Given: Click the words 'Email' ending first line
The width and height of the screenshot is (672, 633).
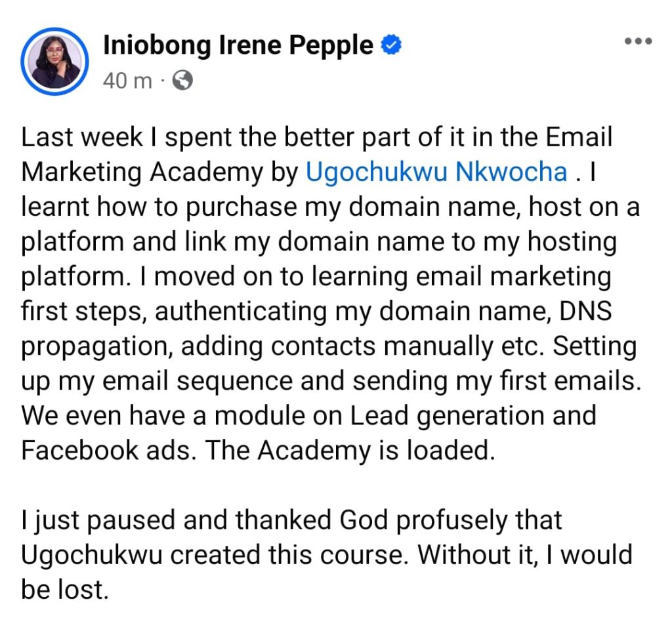Looking at the screenshot, I should (579, 137).
